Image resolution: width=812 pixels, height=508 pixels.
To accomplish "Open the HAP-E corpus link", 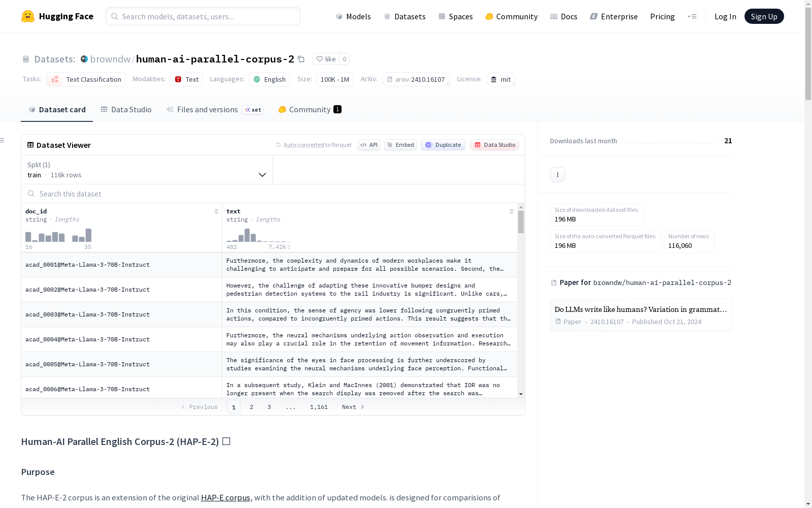I will (225, 497).
